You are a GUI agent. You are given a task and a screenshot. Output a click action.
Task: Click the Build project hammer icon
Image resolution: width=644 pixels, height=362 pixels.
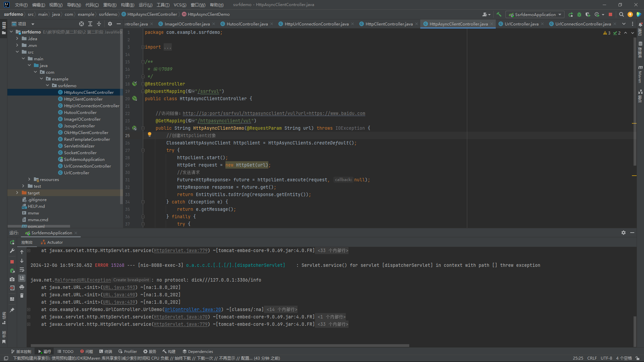(x=499, y=14)
